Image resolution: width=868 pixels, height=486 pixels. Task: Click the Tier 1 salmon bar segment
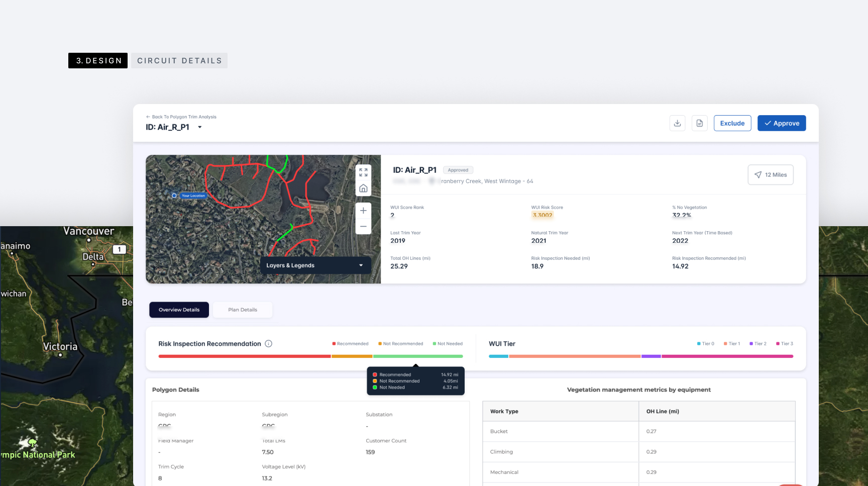click(575, 356)
